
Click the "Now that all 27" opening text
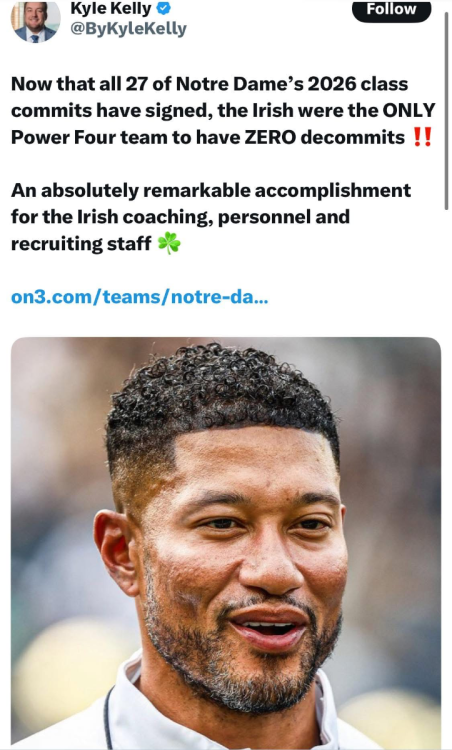(x=66, y=84)
